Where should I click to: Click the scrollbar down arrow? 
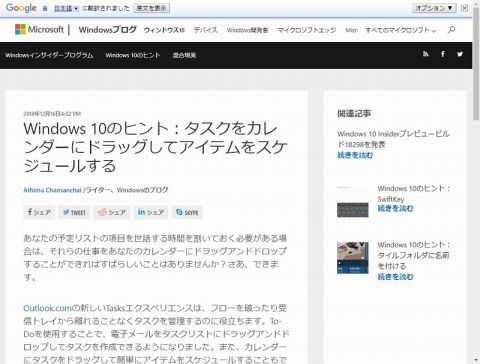point(476,360)
